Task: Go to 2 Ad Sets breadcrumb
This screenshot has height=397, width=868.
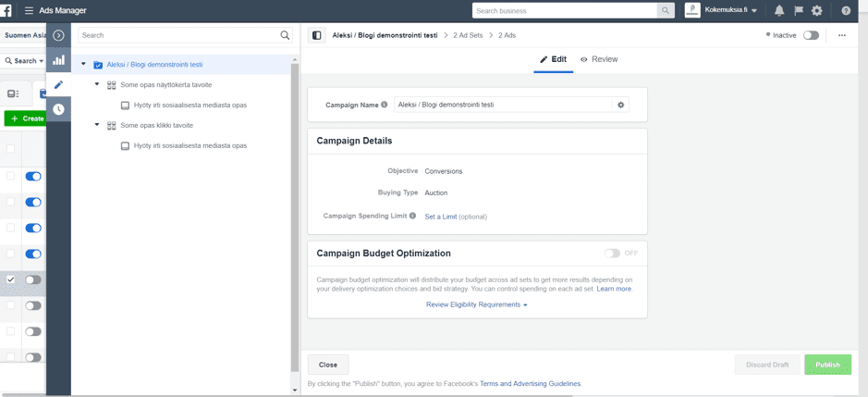Action: [x=468, y=35]
